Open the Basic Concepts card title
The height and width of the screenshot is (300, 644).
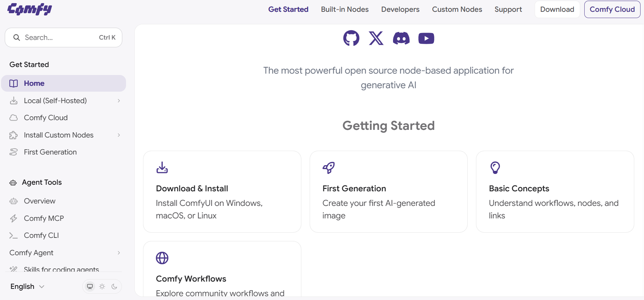519,189
